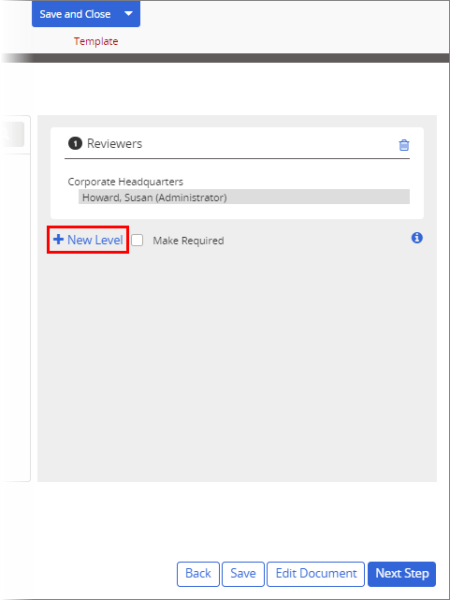Select reviewer Howard, Susan (Administrator)
The image size is (450, 600).
click(244, 197)
